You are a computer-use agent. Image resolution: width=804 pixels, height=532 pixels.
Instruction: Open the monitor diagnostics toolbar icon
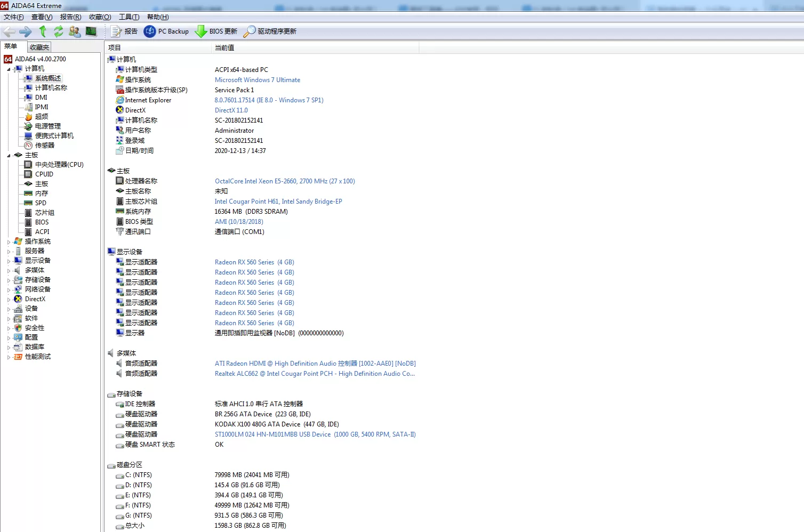(x=91, y=31)
